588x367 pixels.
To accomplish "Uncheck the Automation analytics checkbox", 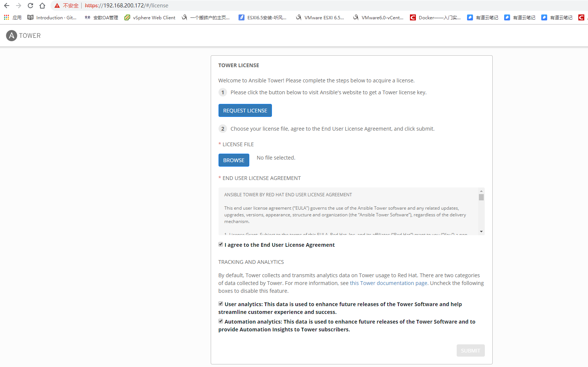I will pyautogui.click(x=221, y=321).
